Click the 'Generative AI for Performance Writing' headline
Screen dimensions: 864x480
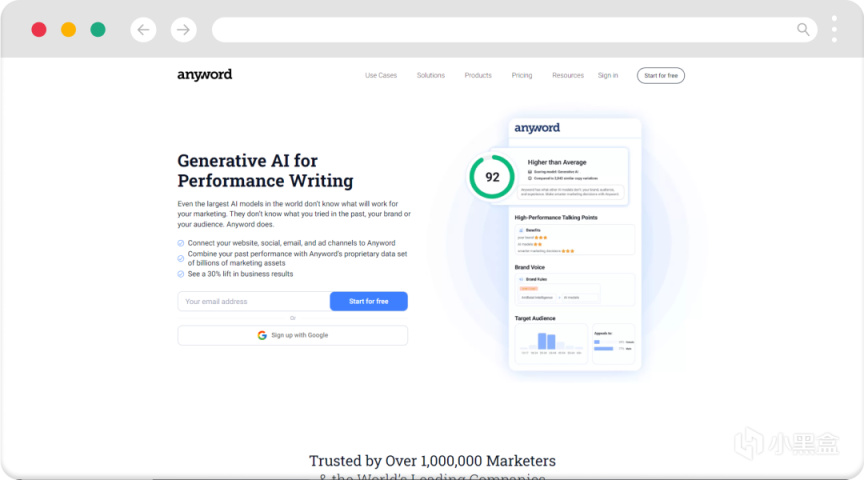(265, 171)
